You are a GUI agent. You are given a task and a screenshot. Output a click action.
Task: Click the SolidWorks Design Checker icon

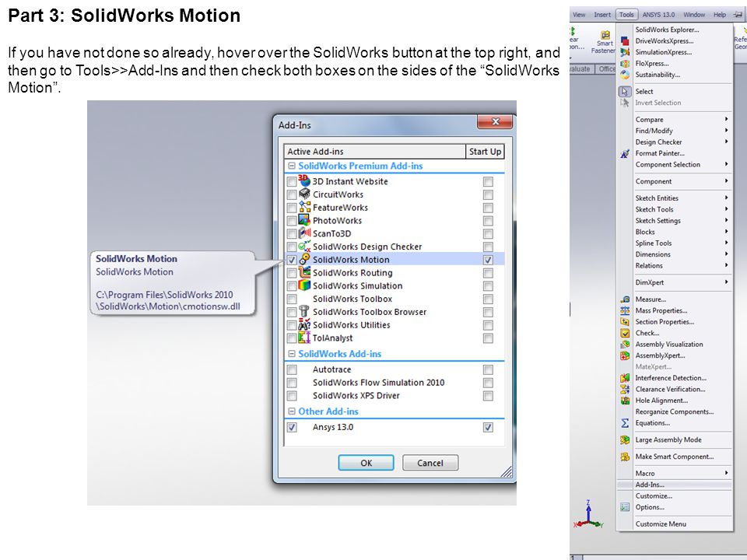pos(304,247)
